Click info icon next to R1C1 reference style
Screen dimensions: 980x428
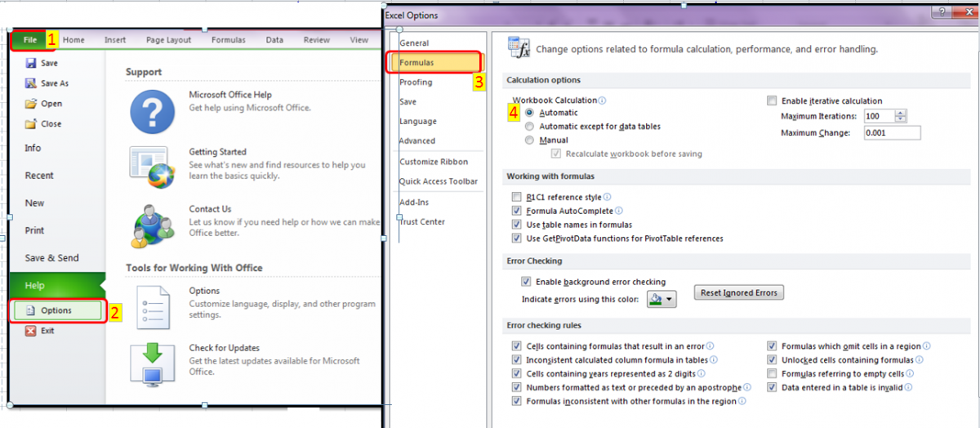pyautogui.click(x=607, y=197)
